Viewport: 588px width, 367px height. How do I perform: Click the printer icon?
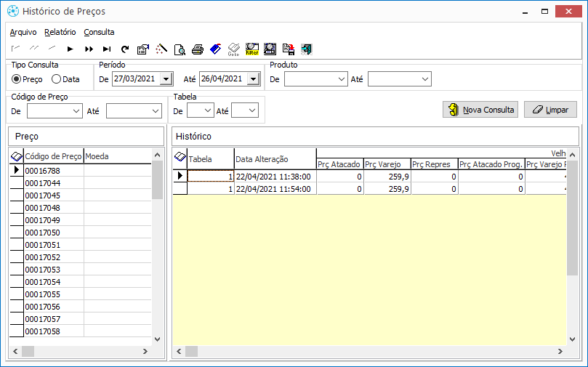coord(198,49)
